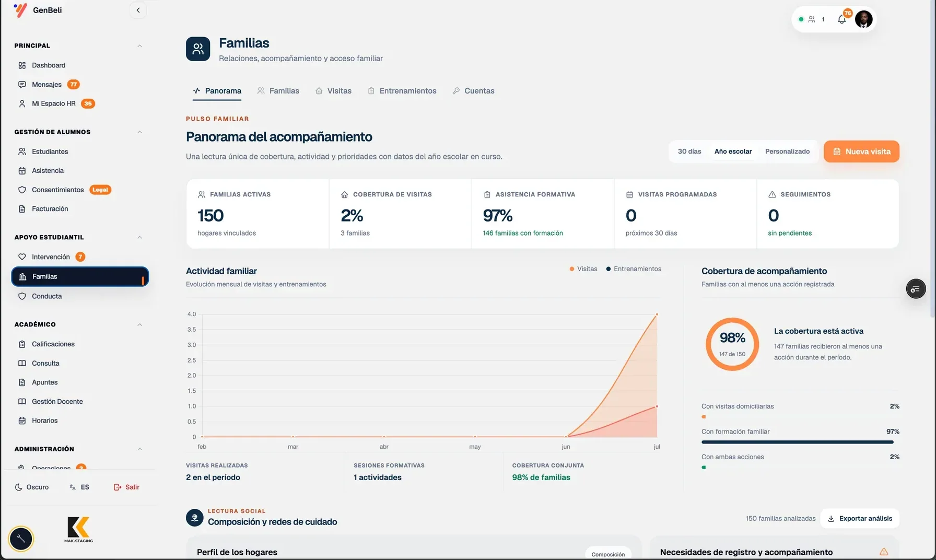Click the user profile avatar
The width and height of the screenshot is (936, 560).
pyautogui.click(x=863, y=19)
